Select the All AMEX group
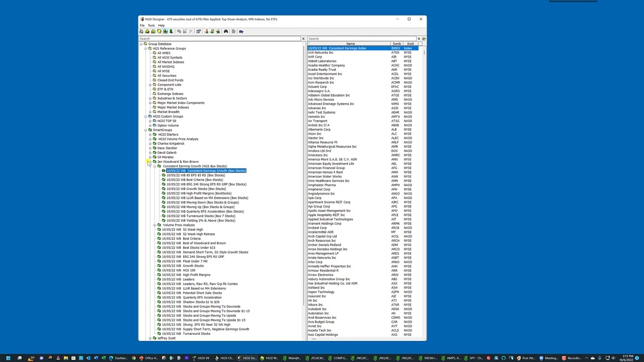 pyautogui.click(x=164, y=53)
